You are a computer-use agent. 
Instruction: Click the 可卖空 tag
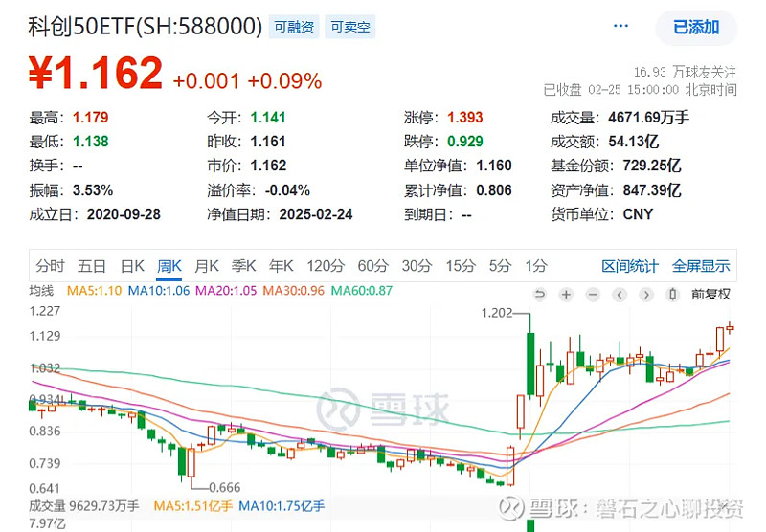pyautogui.click(x=350, y=27)
